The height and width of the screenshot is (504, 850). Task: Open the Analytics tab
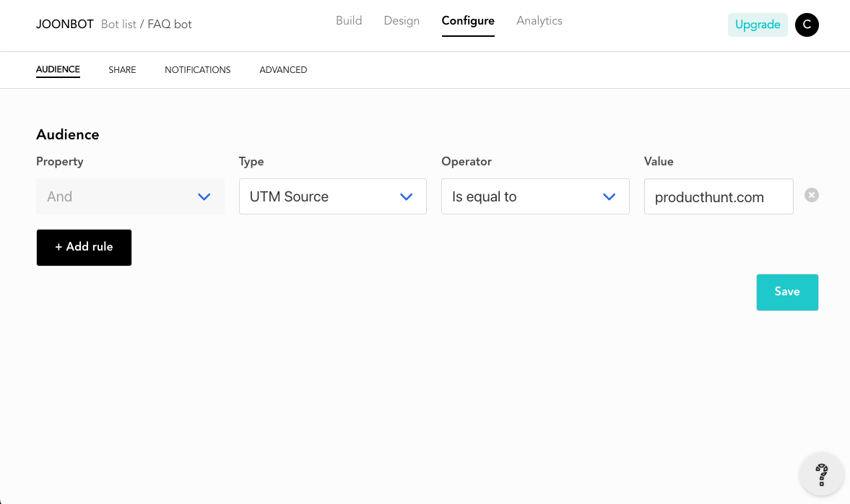539,21
